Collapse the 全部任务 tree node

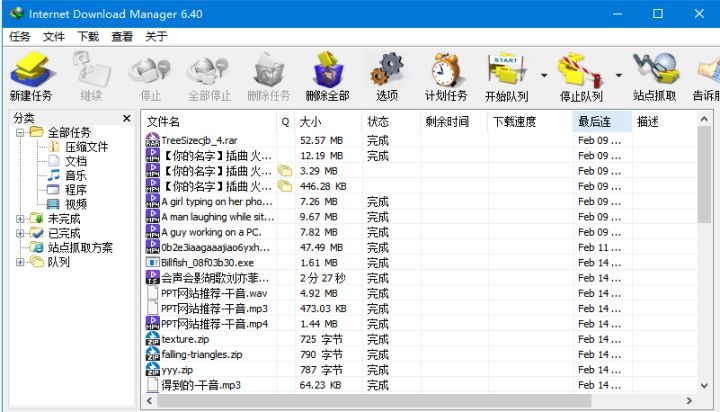click(20, 133)
